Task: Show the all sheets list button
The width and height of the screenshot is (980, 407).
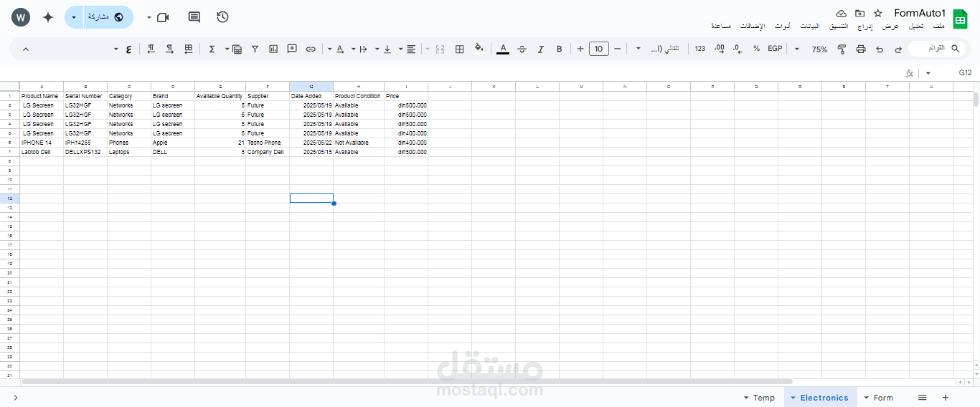Action: (x=923, y=398)
